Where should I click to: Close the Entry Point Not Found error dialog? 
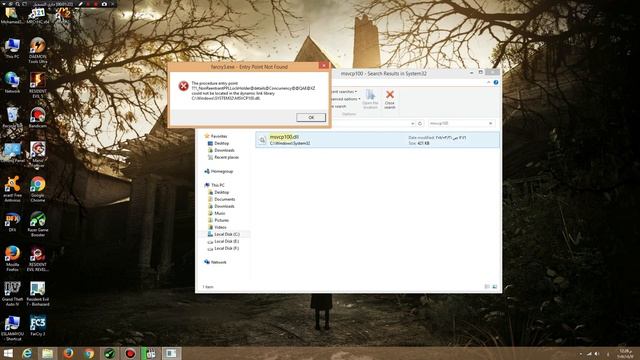coord(324,65)
